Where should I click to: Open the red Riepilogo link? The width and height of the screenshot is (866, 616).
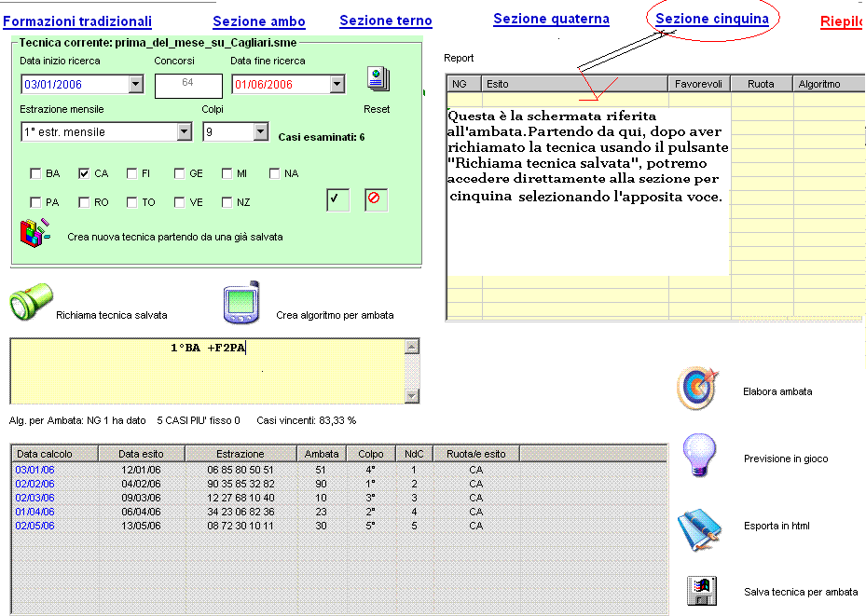tap(843, 21)
